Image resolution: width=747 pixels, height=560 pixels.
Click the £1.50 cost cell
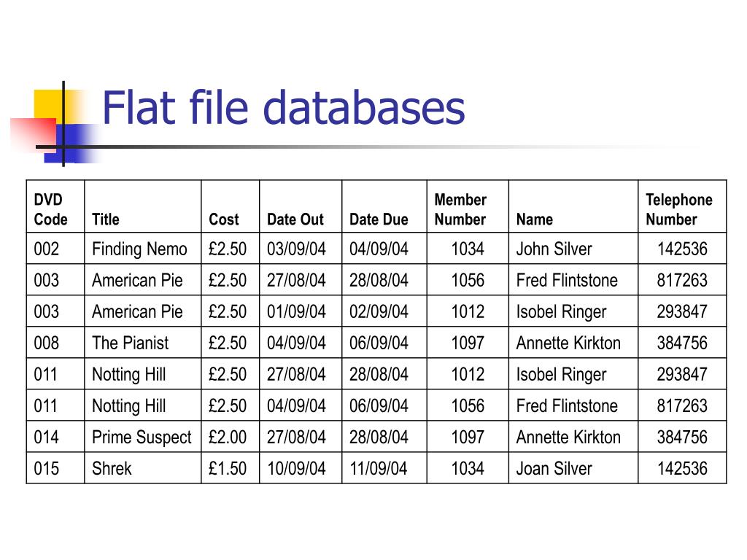click(230, 468)
